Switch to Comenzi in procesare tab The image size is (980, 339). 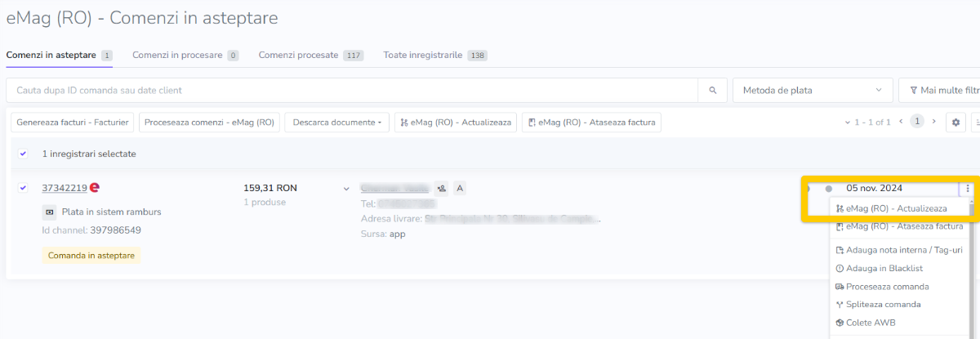(x=185, y=55)
